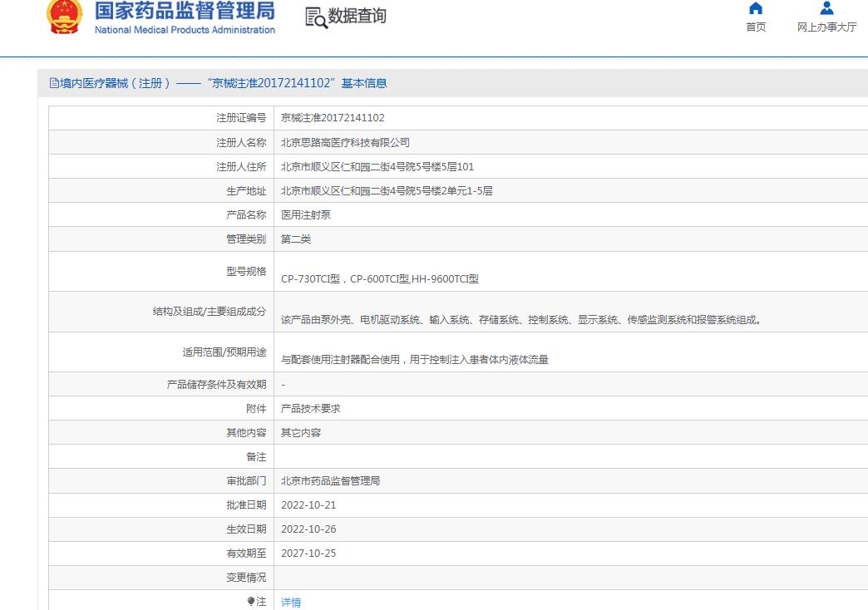Click the 国家药品监督管理局 title

185,11
